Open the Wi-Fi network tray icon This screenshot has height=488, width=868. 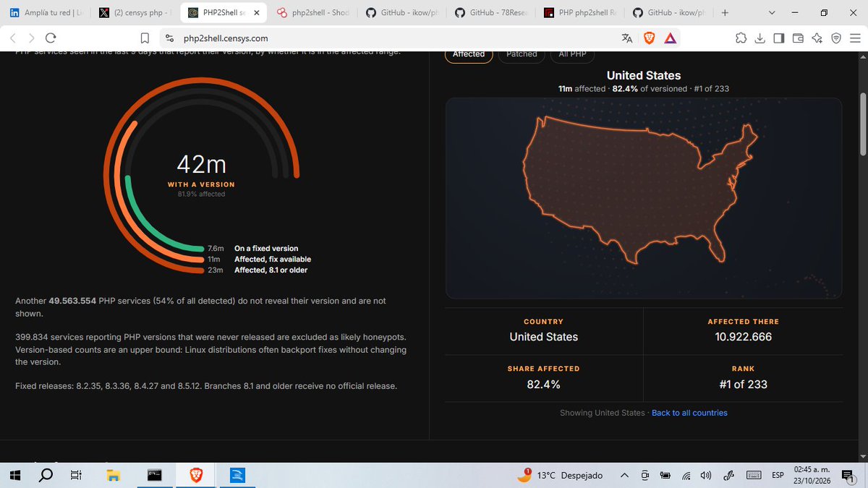tap(686, 475)
